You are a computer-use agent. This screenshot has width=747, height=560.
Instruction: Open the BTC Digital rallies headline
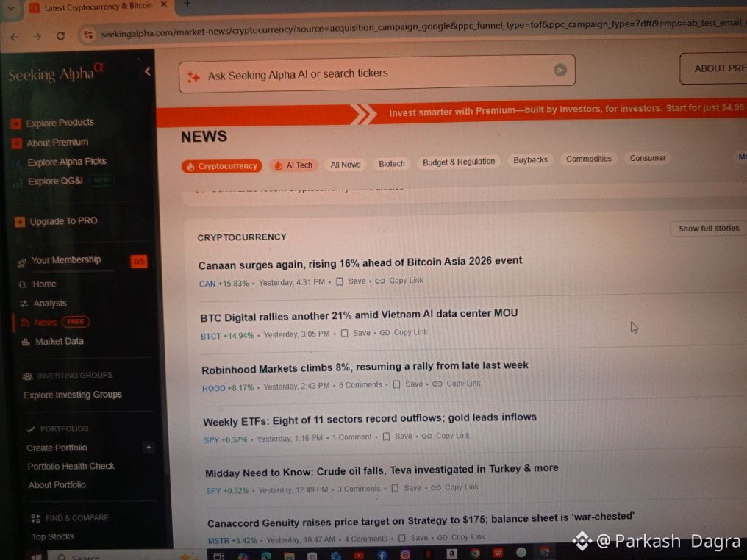(x=359, y=315)
